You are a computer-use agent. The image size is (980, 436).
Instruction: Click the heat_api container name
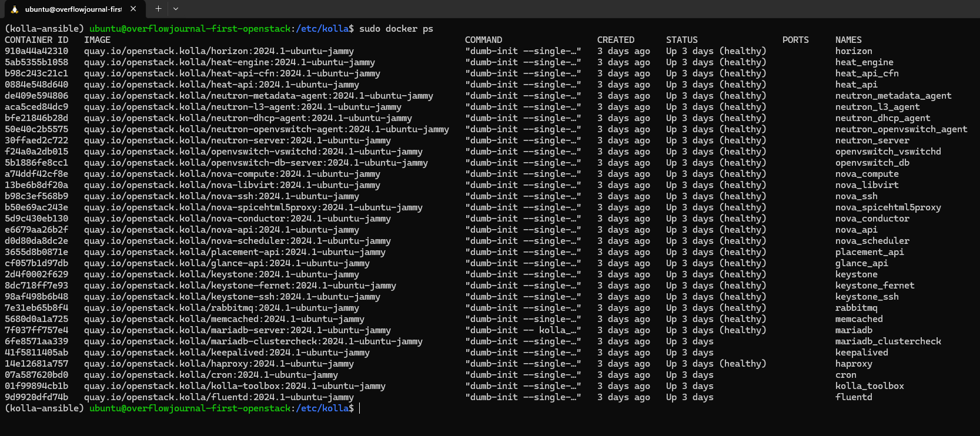coord(857,85)
